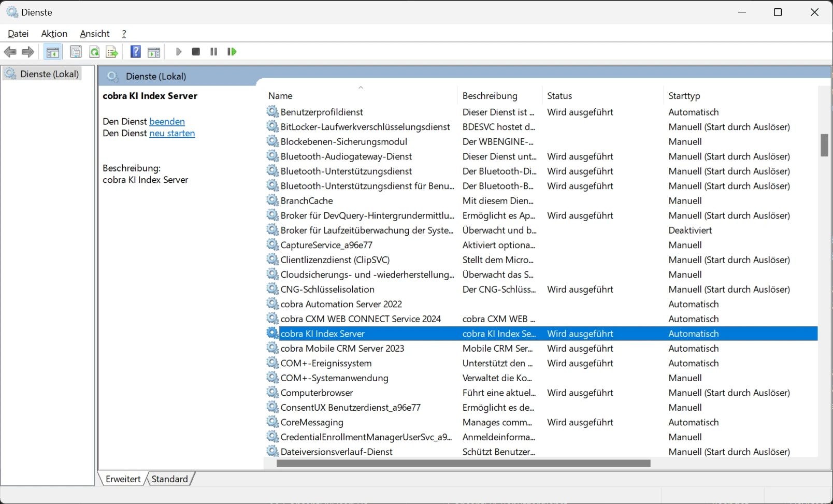Click the Dienste (Lokal) header gear icon
This screenshot has width=833, height=504.
pyautogui.click(x=113, y=77)
